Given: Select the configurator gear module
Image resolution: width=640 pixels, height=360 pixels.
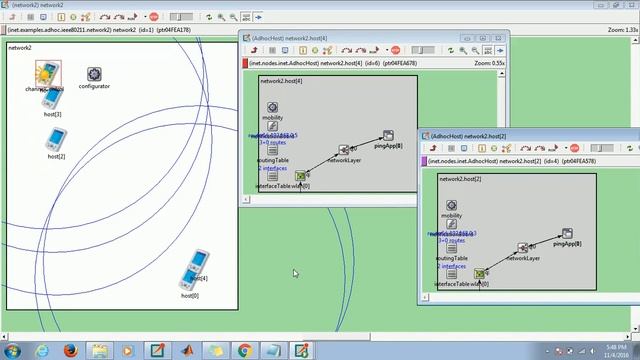Looking at the screenshot, I should click(x=94, y=74).
